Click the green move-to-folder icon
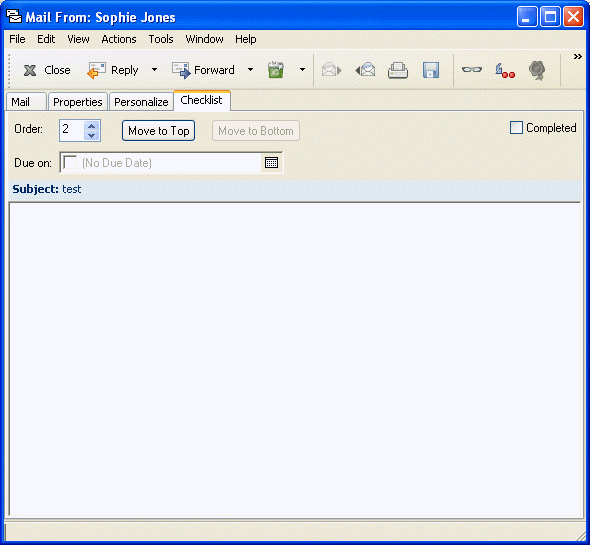 coord(275,70)
